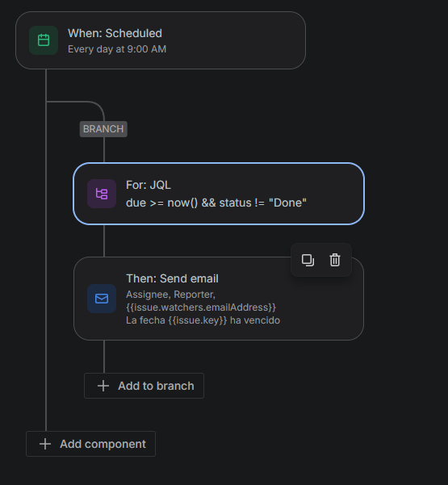Select the For: JQL branch card
Screen dimensions: 448x485
(219, 194)
